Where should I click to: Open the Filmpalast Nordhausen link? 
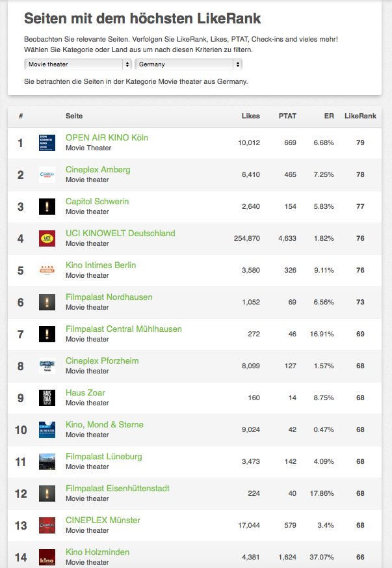click(x=109, y=297)
